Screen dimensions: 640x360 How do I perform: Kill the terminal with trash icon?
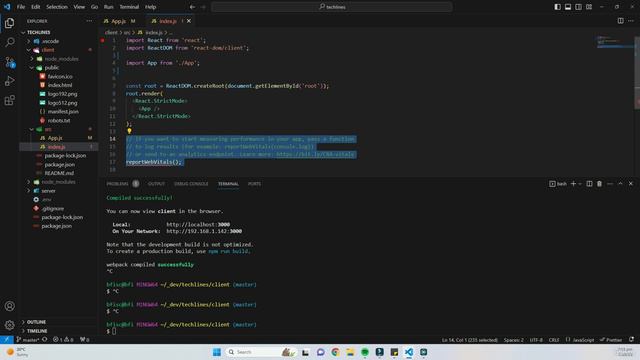pyautogui.click(x=599, y=184)
